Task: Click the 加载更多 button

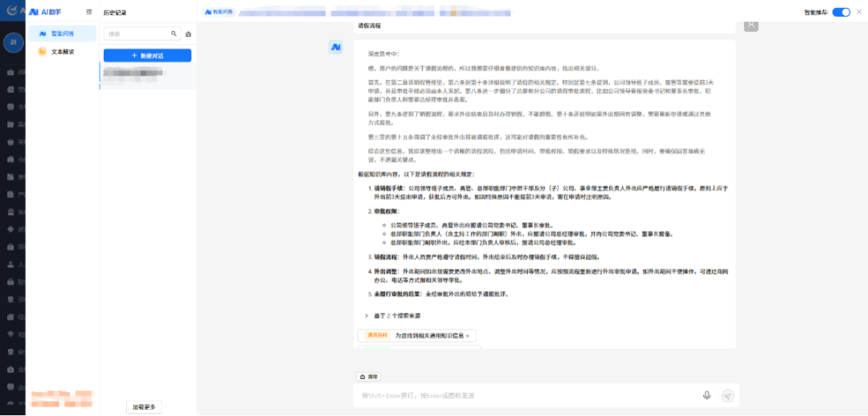Action: point(144,407)
